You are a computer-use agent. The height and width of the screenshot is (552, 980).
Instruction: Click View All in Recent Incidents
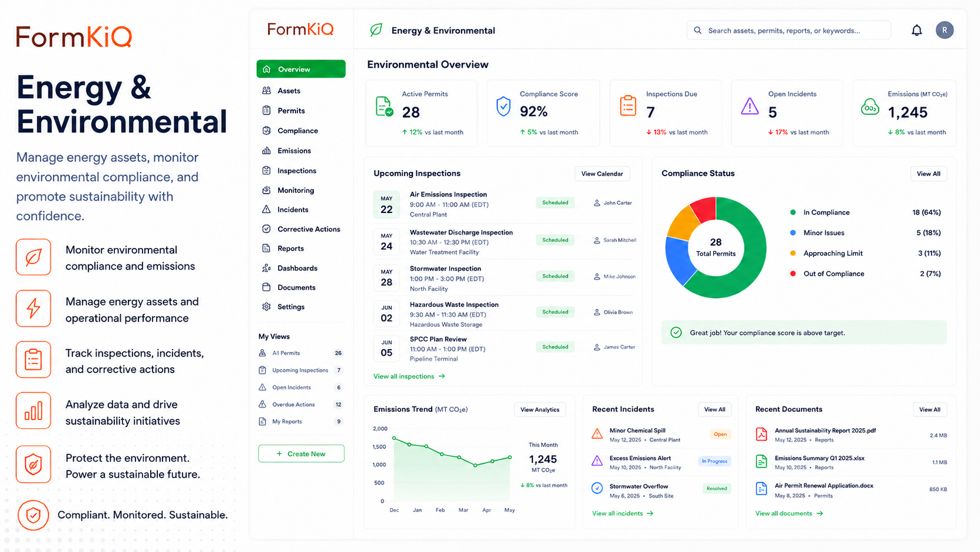[714, 409]
